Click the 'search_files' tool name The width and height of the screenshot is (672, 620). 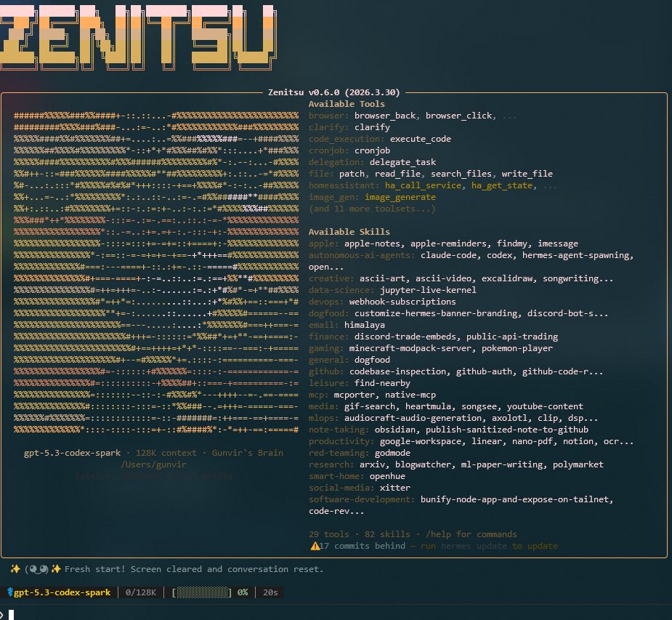461,173
